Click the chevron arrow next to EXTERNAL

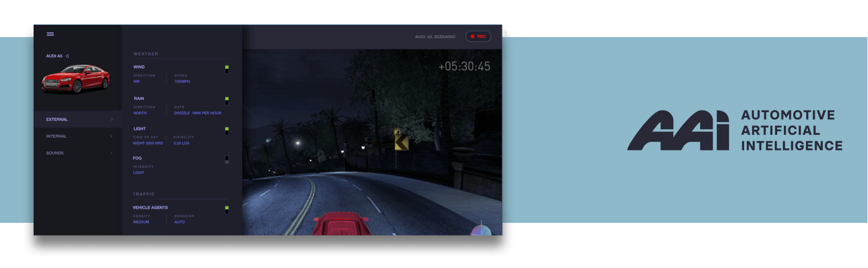112,120
